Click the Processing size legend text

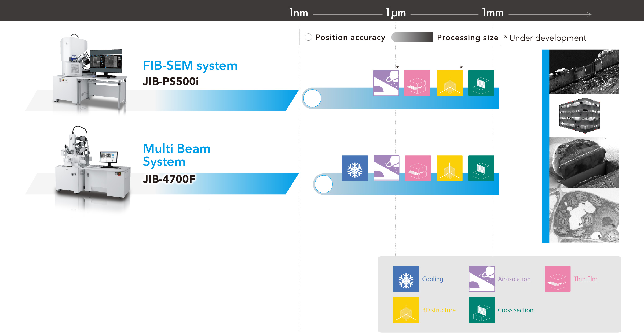[467, 38]
